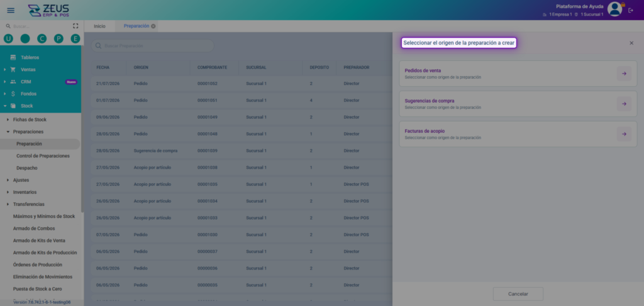Click the Tableros icon in sidebar
This screenshot has width=644, height=306.
click(x=13, y=57)
